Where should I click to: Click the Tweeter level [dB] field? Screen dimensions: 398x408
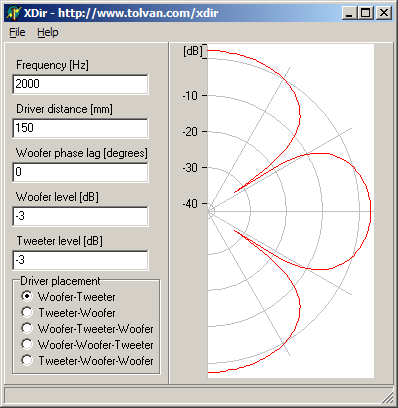click(x=80, y=260)
